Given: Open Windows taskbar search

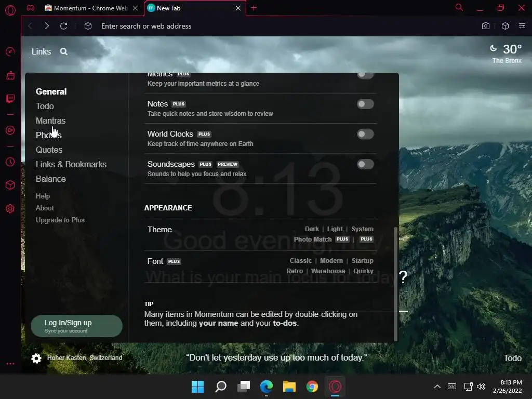Looking at the screenshot, I should point(221,387).
